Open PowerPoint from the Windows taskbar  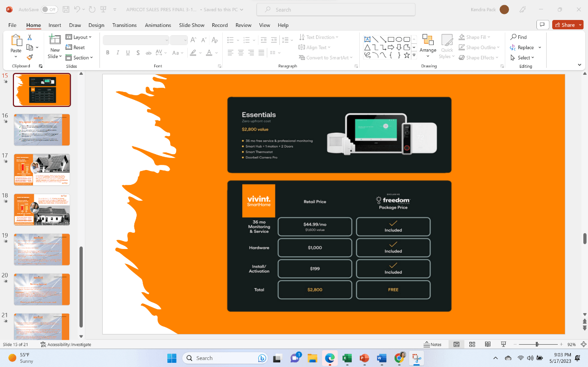[x=364, y=358]
